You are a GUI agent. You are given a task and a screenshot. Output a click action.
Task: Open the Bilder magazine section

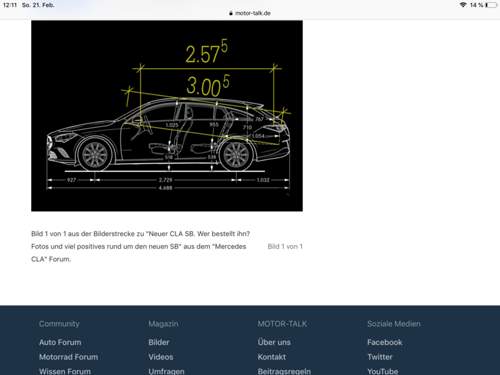159,342
